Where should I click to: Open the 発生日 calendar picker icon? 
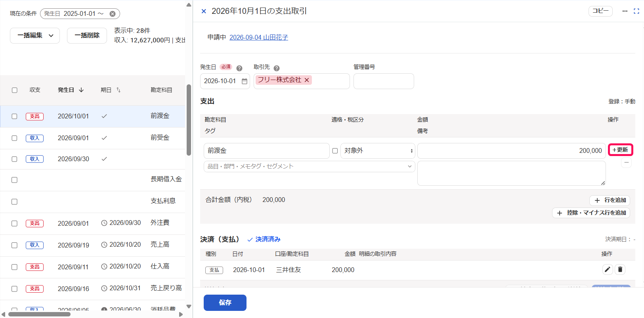click(x=245, y=81)
